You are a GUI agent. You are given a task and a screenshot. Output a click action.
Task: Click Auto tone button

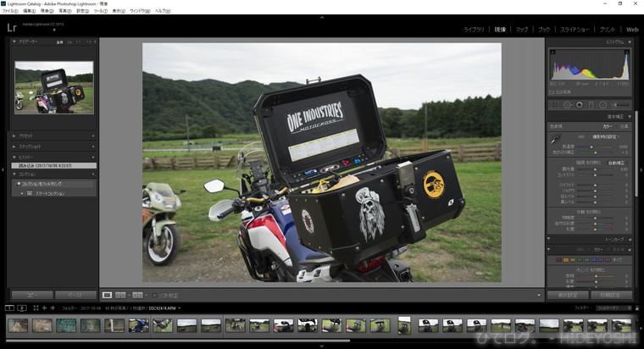pyautogui.click(x=617, y=163)
